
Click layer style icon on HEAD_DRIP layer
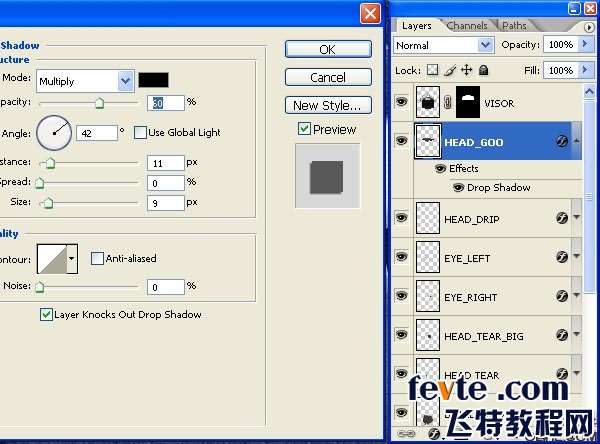[x=562, y=219]
